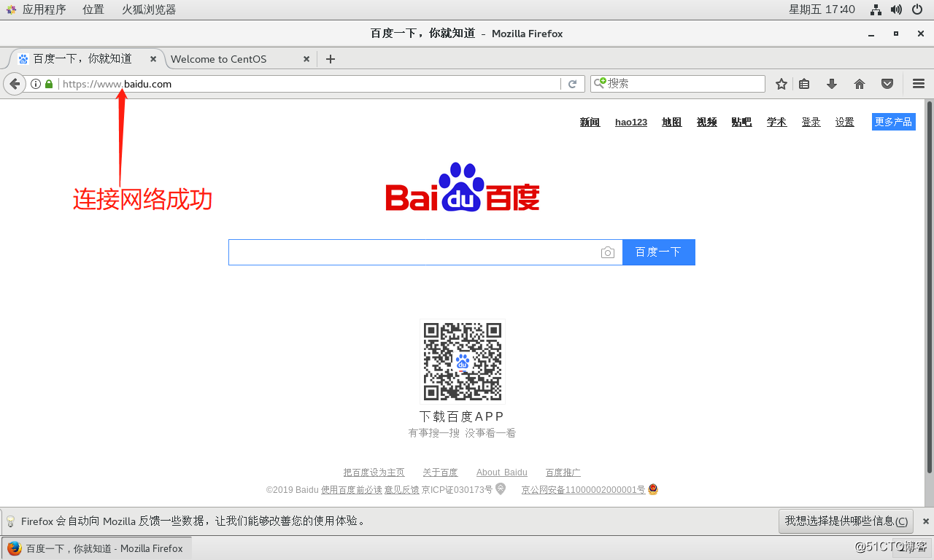Screen dimensions: 934x560
Task: Click lightbulb icon in notification bar
Action: (10, 521)
